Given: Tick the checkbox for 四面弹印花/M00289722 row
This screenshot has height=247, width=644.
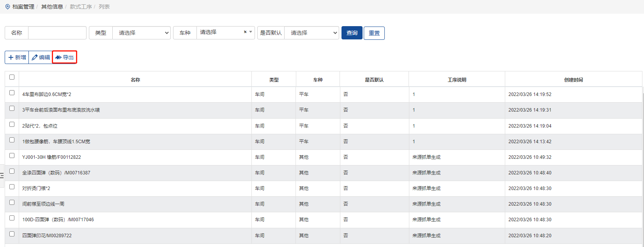Looking at the screenshot, I should tap(12, 234).
